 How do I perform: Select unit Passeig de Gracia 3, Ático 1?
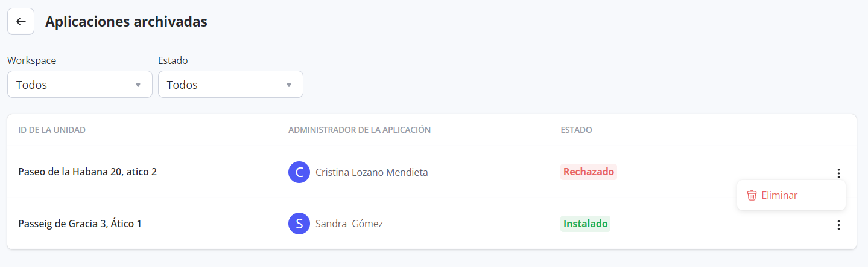(80, 224)
